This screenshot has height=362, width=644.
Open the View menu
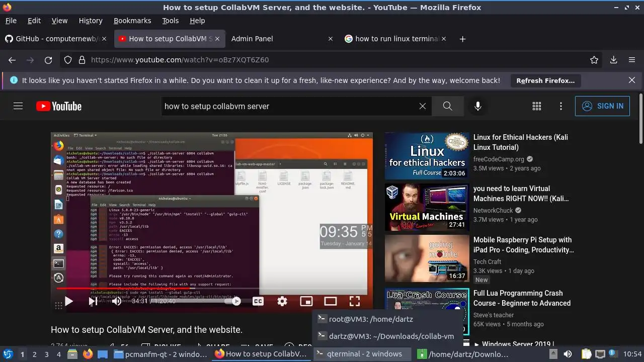tap(59, 21)
